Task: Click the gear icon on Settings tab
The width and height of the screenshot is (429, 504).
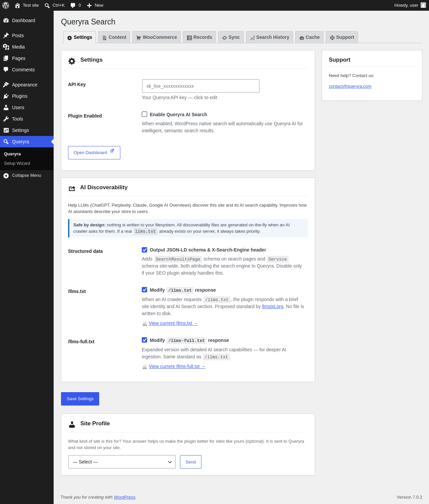Action: 70,38
